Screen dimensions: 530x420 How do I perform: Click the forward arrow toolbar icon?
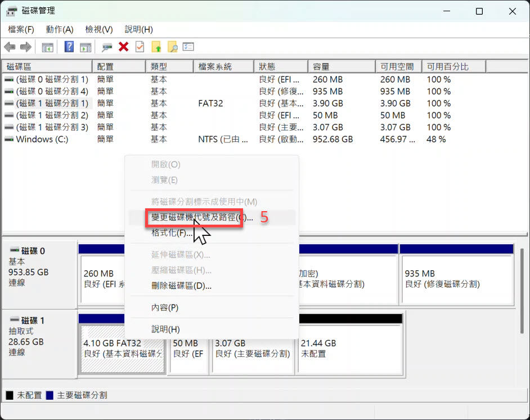point(25,47)
